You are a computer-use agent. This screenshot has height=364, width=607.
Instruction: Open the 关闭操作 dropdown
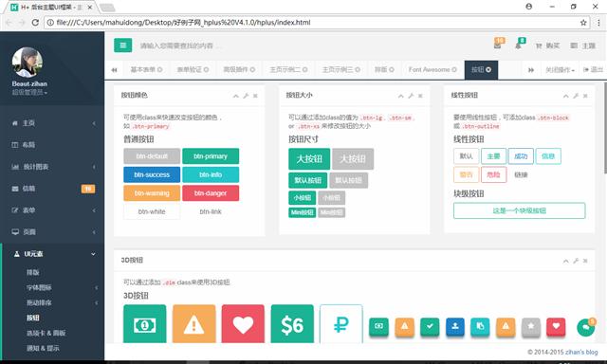[560, 70]
